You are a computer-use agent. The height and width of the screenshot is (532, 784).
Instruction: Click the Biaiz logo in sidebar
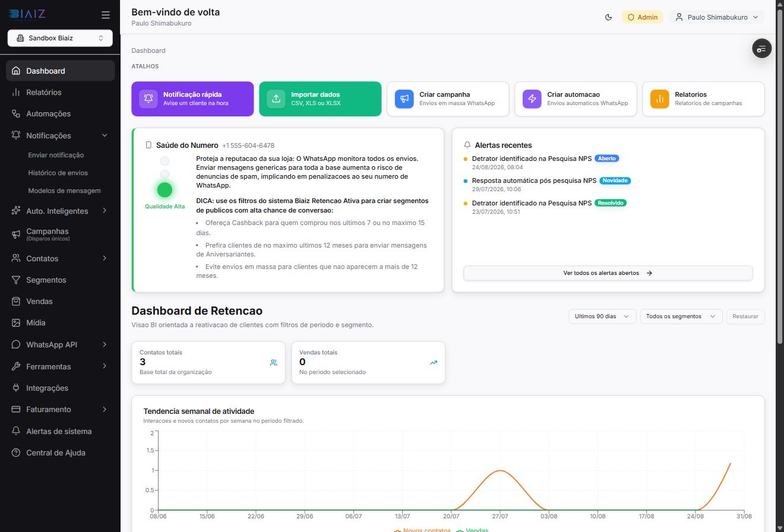[27, 14]
